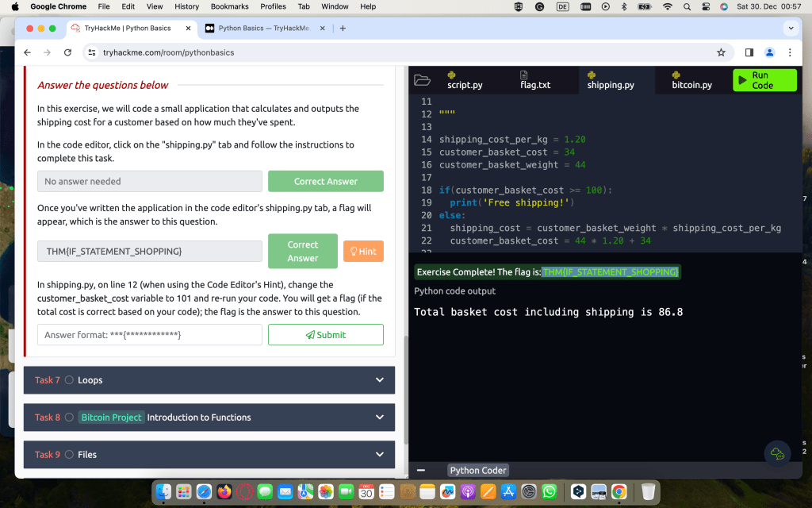Toggle the Task 7 Loops completion circle
812x508 pixels.
69,380
